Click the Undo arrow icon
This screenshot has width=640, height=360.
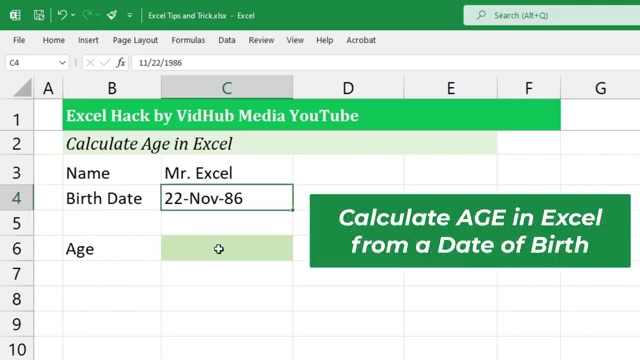coord(62,16)
